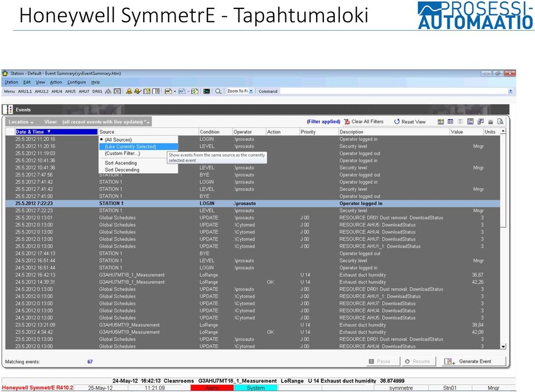Image resolution: width=535 pixels, height=392 pixels.
Task: Expand the back history dropdown arrow
Action: pos(175,91)
